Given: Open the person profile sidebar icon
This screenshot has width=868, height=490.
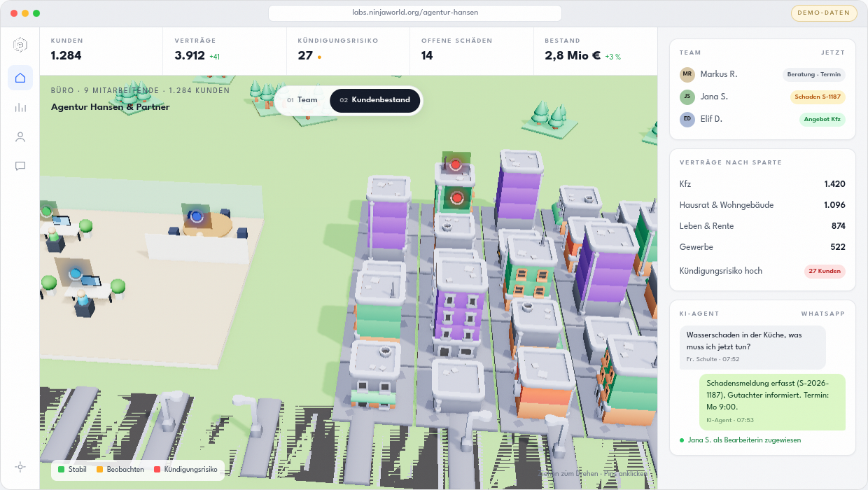Looking at the screenshot, I should [20, 136].
